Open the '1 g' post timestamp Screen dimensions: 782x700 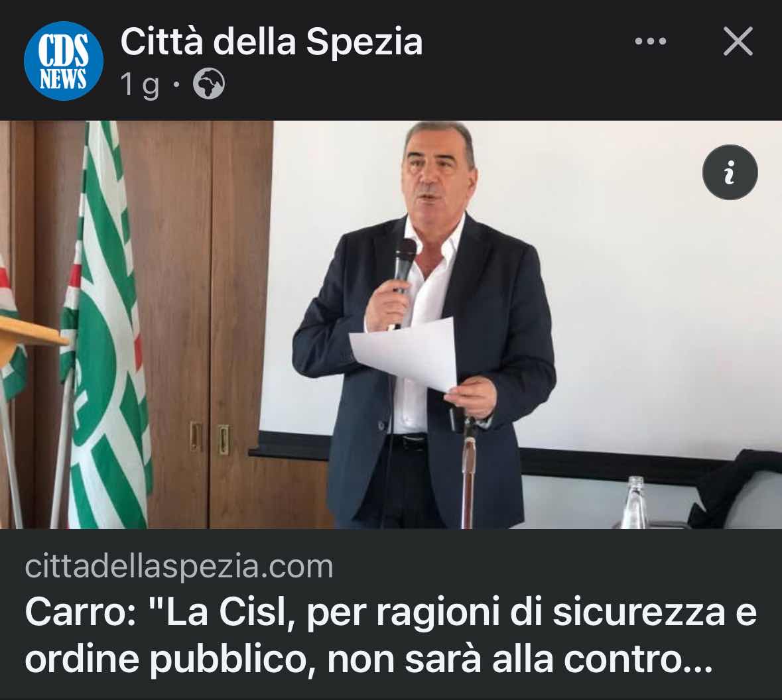140,84
